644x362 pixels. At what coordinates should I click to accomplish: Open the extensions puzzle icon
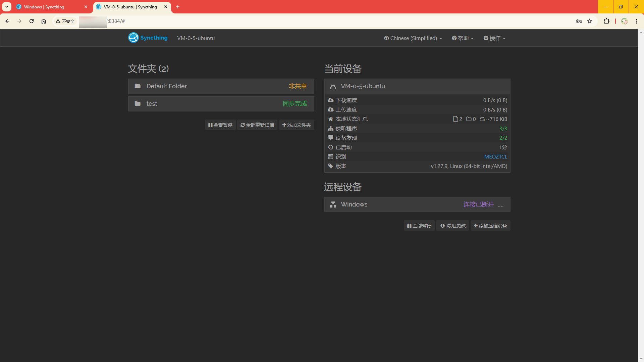click(606, 21)
